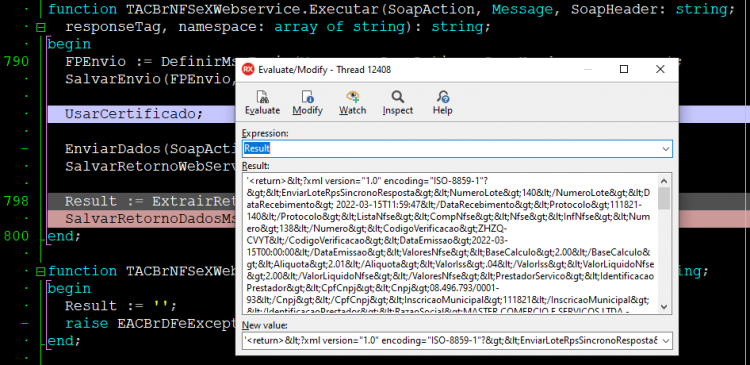Image resolution: width=750 pixels, height=365 pixels.
Task: Minimize the Evaluate/Modify dialog
Action: (x=588, y=69)
